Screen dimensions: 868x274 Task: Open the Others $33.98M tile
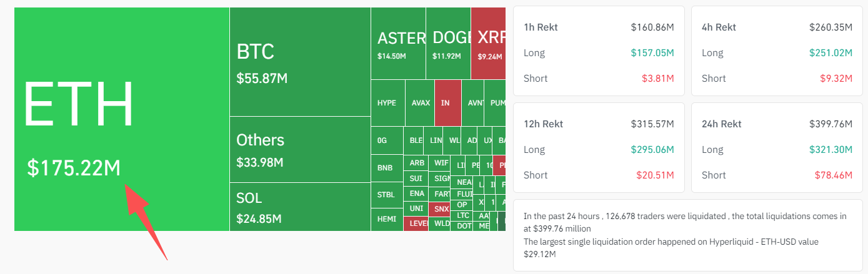(300, 149)
